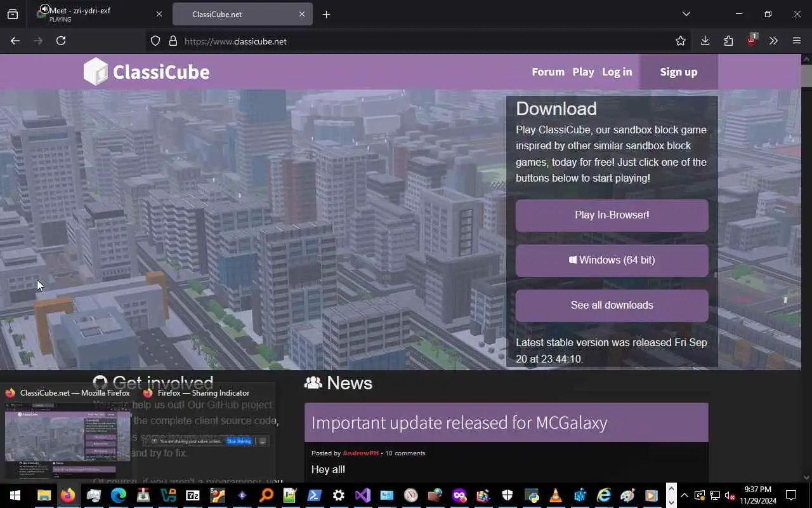Click the Download heading text
This screenshot has width=812, height=508.
(556, 109)
